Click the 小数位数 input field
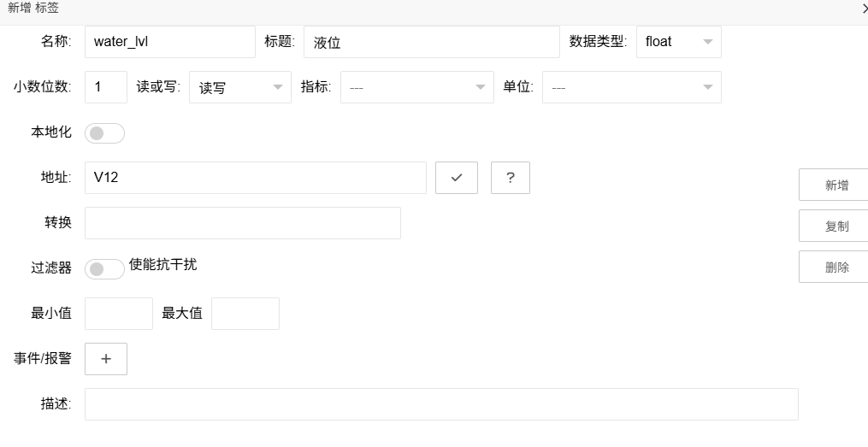 point(106,87)
